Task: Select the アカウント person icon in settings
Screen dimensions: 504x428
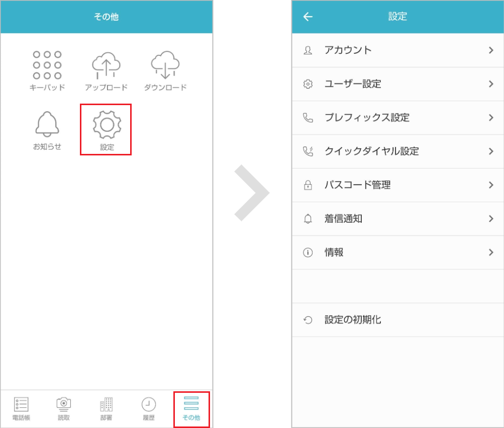Action: click(308, 50)
